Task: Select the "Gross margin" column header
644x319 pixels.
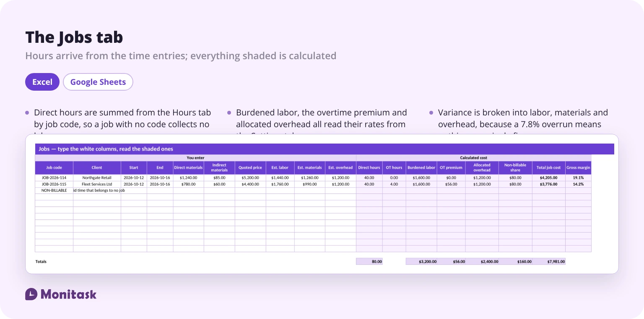Action: (578, 168)
